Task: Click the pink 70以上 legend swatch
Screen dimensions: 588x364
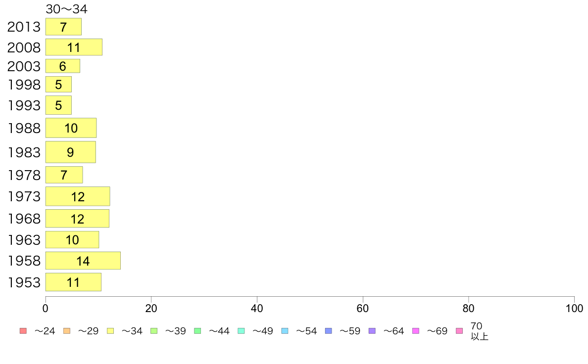Action: 459,331
